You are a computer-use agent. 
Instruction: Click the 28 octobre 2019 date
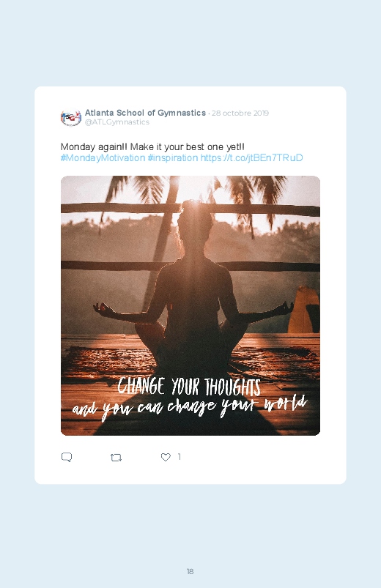tap(240, 113)
